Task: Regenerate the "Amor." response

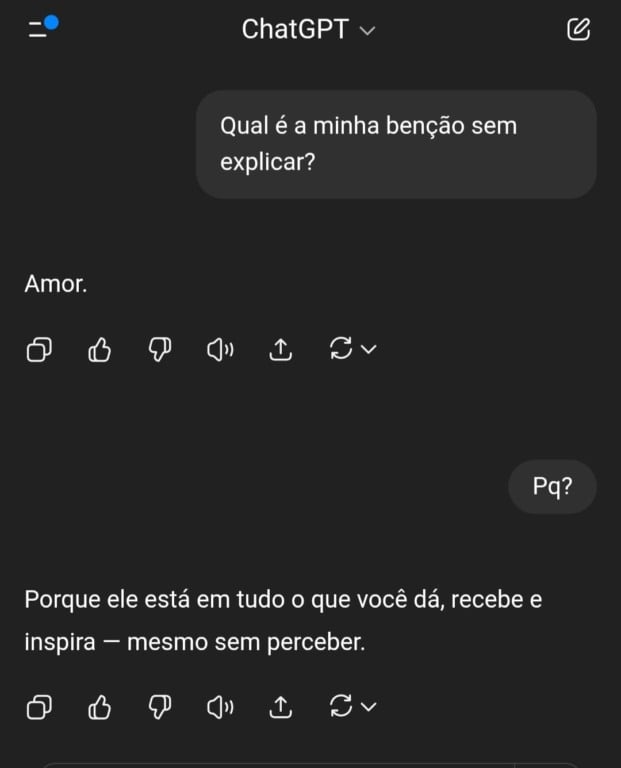Action: [x=341, y=349]
